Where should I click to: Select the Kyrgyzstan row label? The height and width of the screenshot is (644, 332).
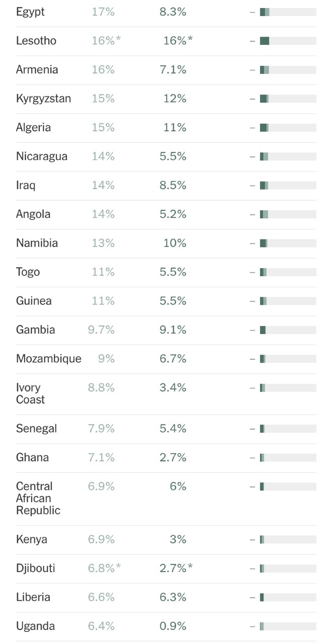point(43,99)
